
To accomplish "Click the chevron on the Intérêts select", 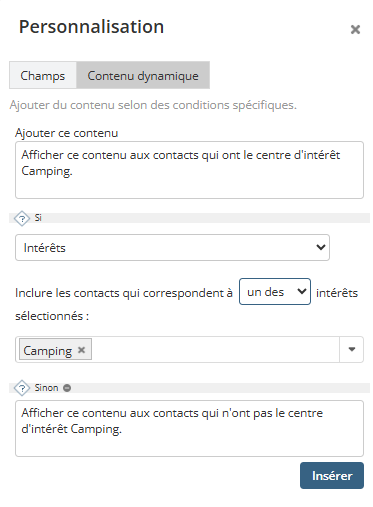I will (x=321, y=247).
